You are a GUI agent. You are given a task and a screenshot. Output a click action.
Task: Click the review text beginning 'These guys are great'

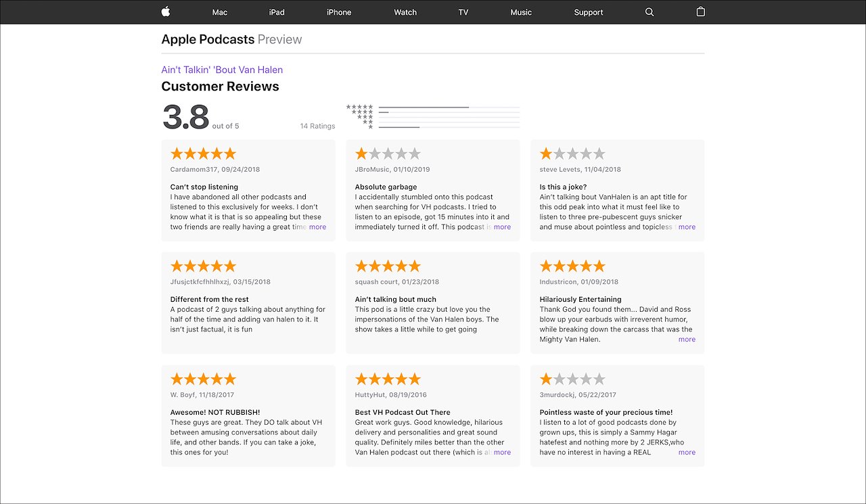coord(246,437)
